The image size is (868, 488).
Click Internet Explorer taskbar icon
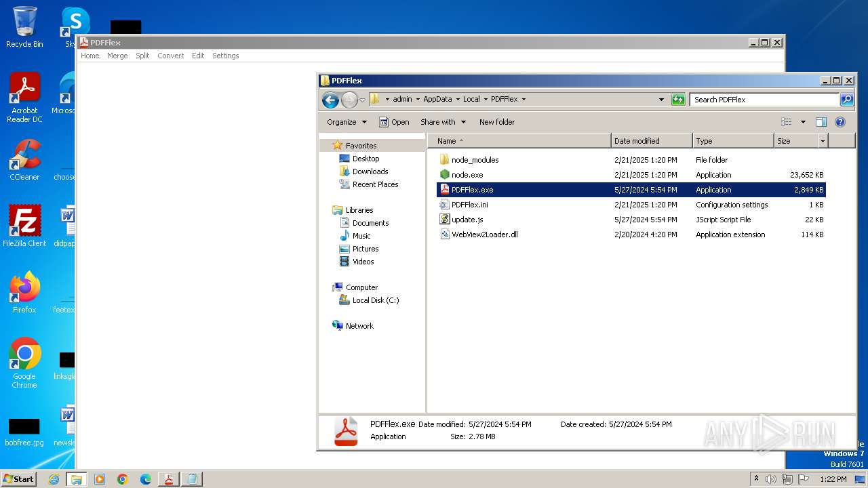coord(54,479)
